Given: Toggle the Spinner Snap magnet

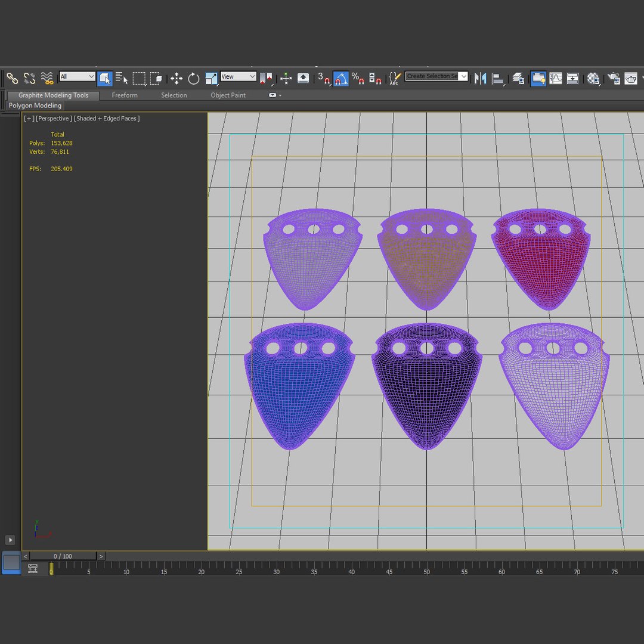Looking at the screenshot, I should pyautogui.click(x=375, y=78).
